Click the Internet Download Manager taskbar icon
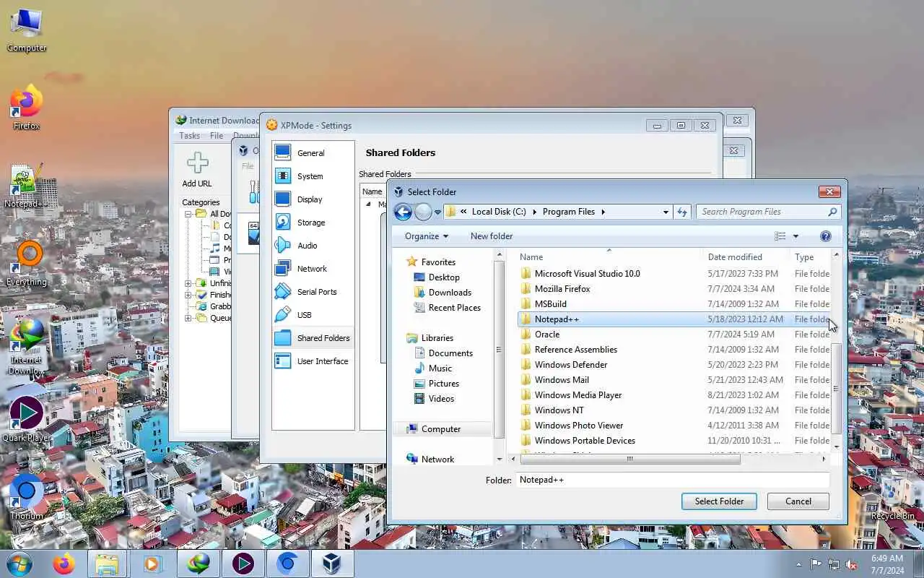 (197, 564)
